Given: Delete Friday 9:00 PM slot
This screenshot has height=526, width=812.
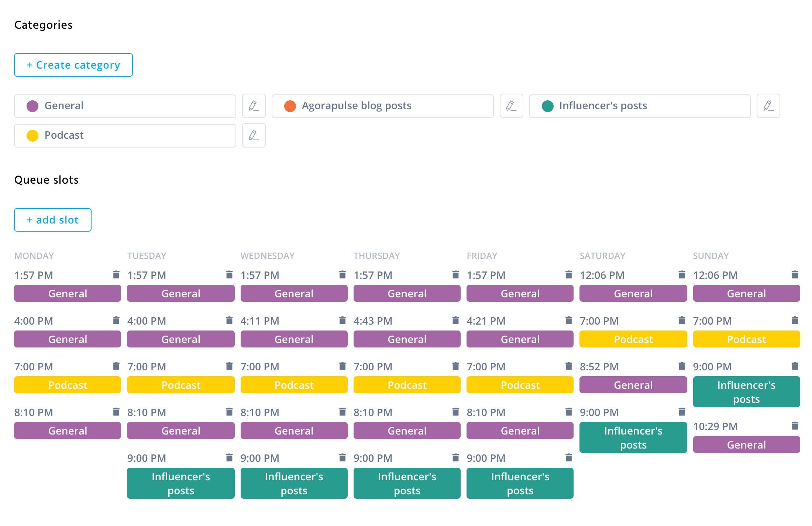Looking at the screenshot, I should click(x=568, y=458).
